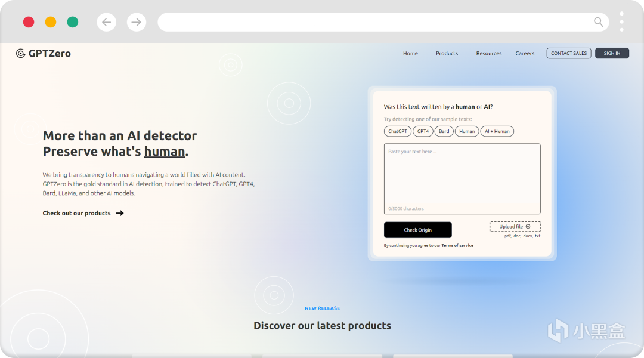Click Try detecting one of our sample texts

[428, 119]
